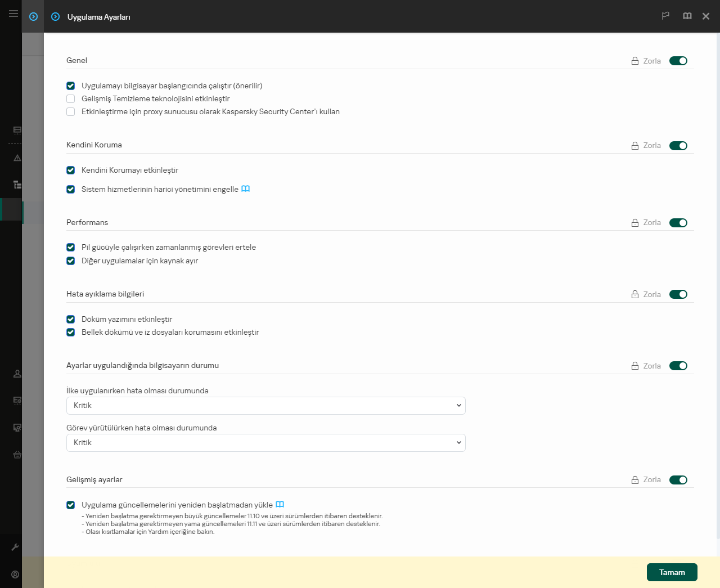720x588 pixels.
Task: Uncheck Kendini Korumayı etkinleştir
Action: click(71, 170)
